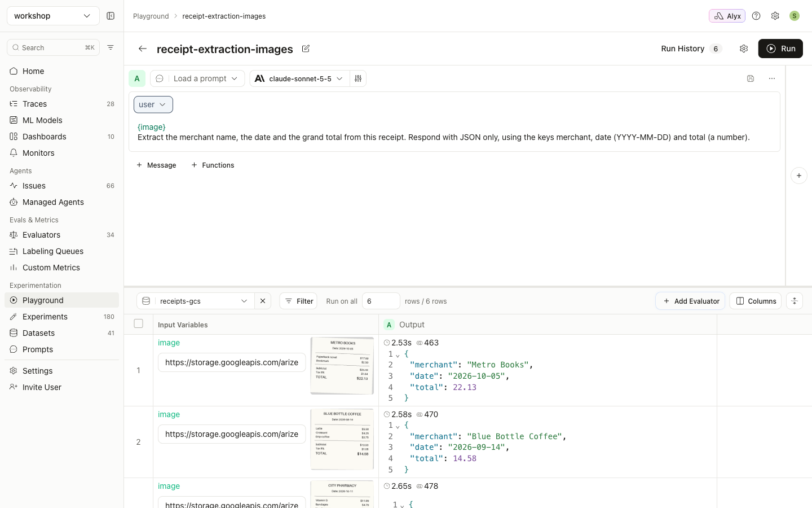
Task: Open the top bar settings gear
Action: click(x=775, y=16)
